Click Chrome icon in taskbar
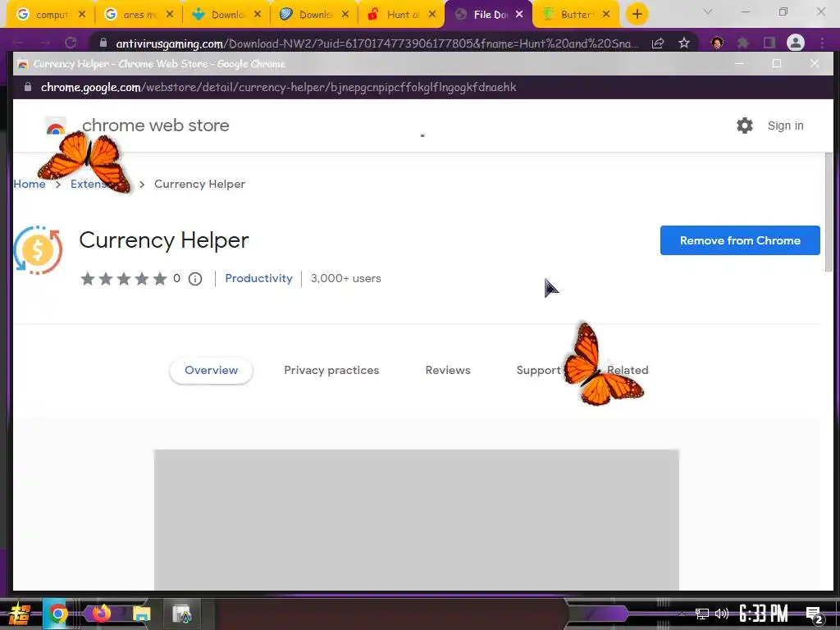The height and width of the screenshot is (630, 840). (x=57, y=614)
